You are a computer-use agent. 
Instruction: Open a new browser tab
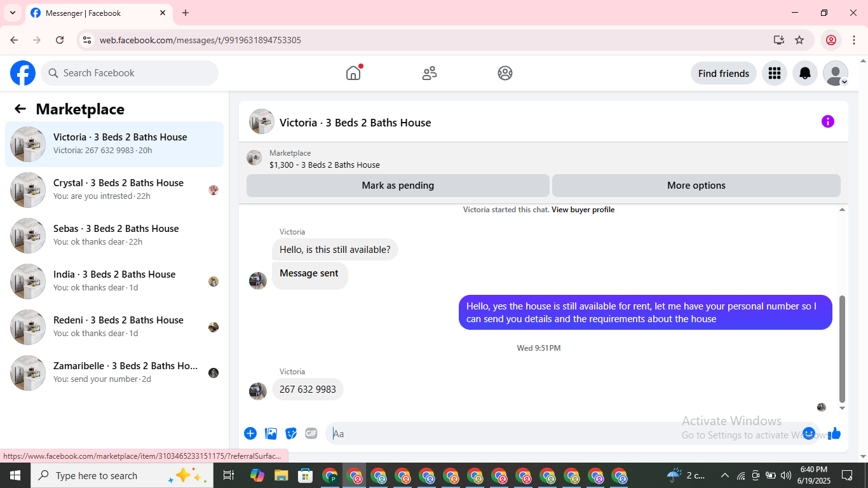coord(186,13)
